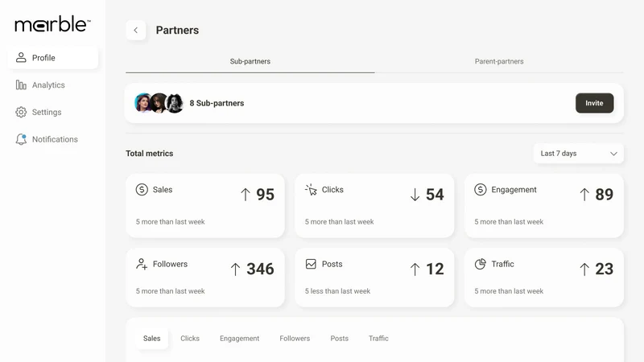Screen dimensions: 644x362
Task: Click the Settings gear icon
Action: coord(21,112)
